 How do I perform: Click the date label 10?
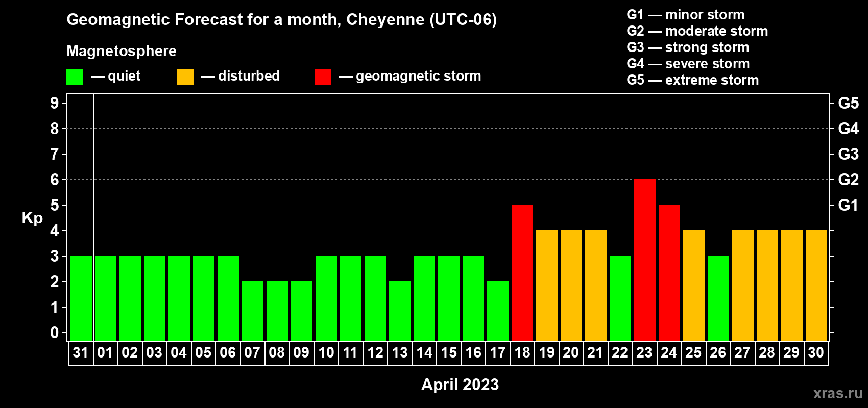[326, 353]
